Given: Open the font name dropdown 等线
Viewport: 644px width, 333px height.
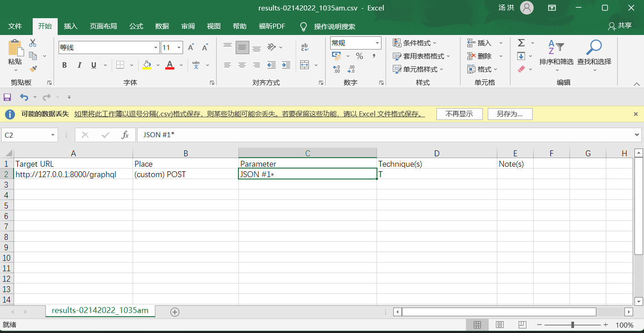Looking at the screenshot, I should coord(156,47).
